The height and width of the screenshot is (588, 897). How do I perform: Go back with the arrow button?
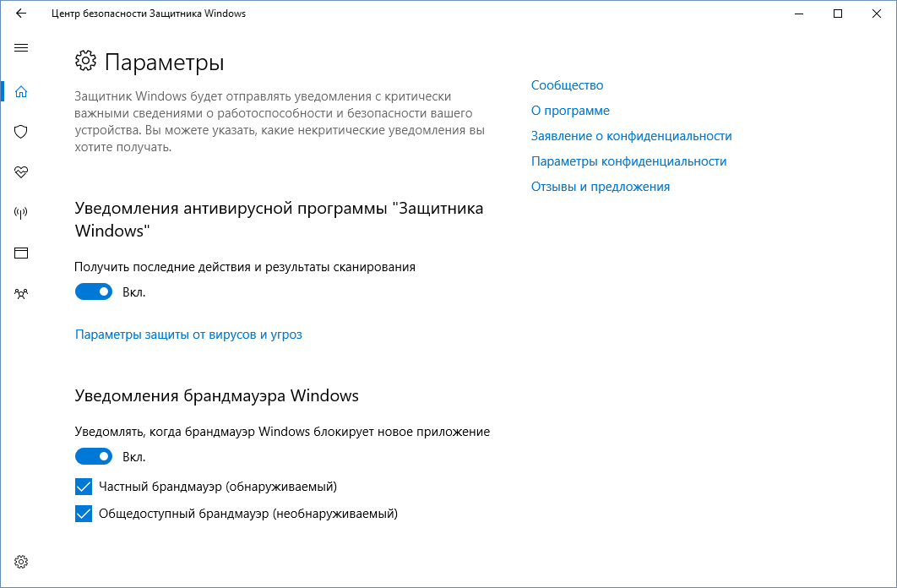[x=21, y=14]
